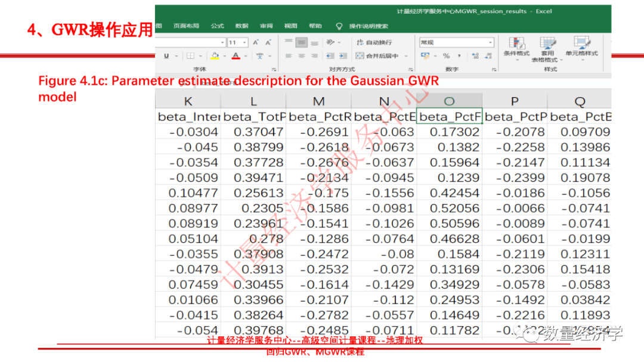The height and width of the screenshot is (362, 644).
Task: Open the 公式 (Formulas) ribbon tab
Action: click(x=217, y=26)
